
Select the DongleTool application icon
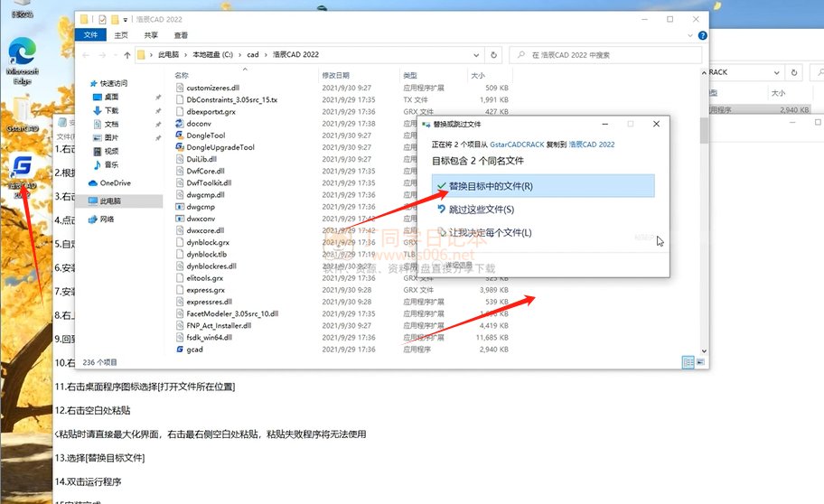[x=180, y=135]
